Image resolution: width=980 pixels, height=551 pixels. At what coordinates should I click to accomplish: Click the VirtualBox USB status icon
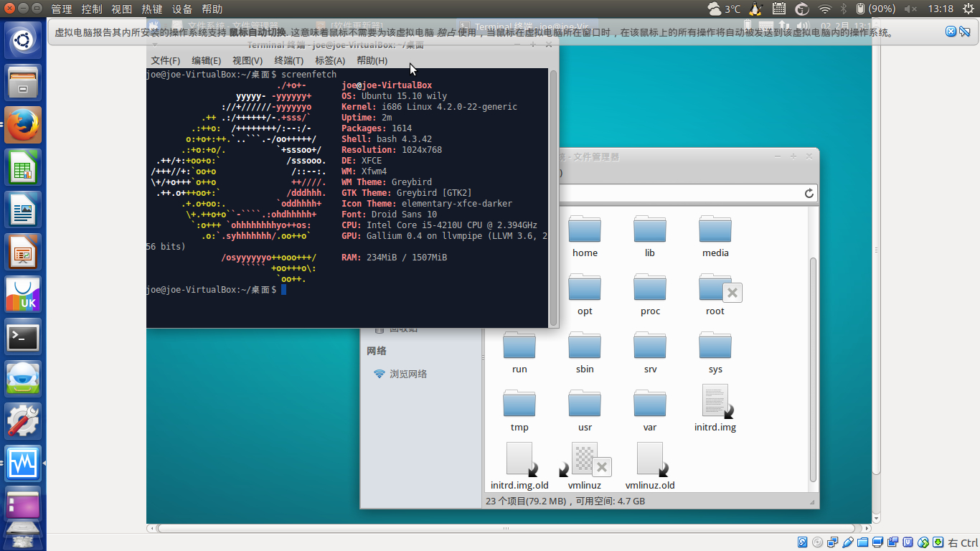coord(848,542)
